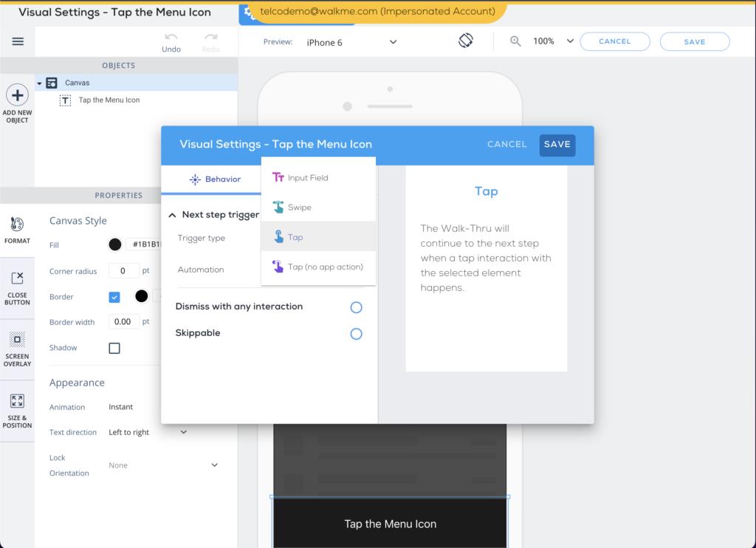Choose Tap (no app action) trigger option

(325, 267)
